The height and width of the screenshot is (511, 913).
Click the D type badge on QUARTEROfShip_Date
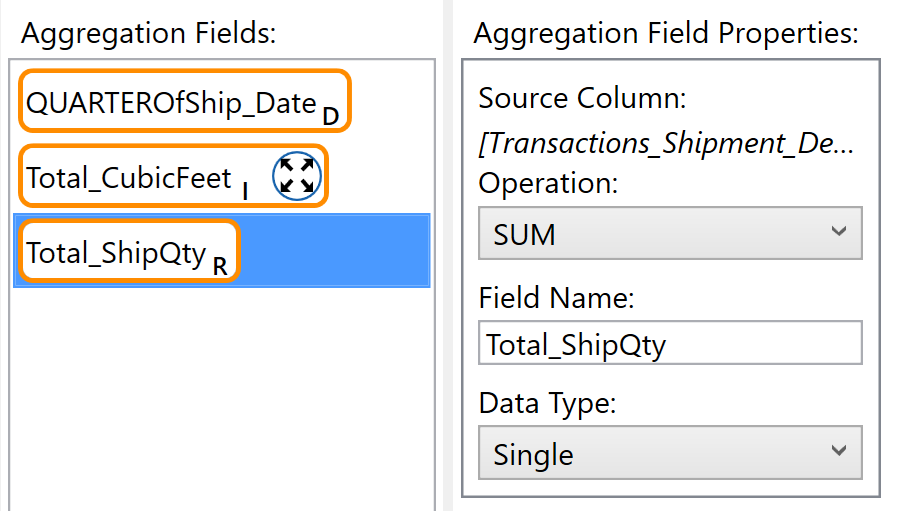(331, 117)
